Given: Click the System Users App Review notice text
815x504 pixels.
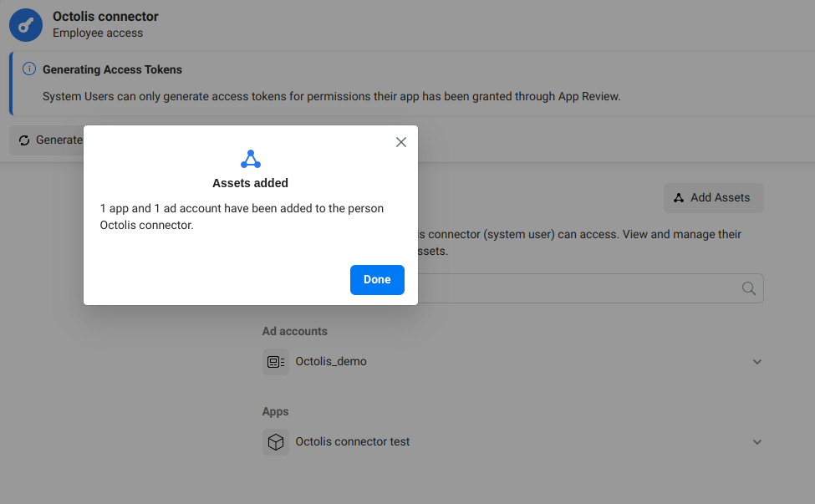Looking at the screenshot, I should [332, 97].
